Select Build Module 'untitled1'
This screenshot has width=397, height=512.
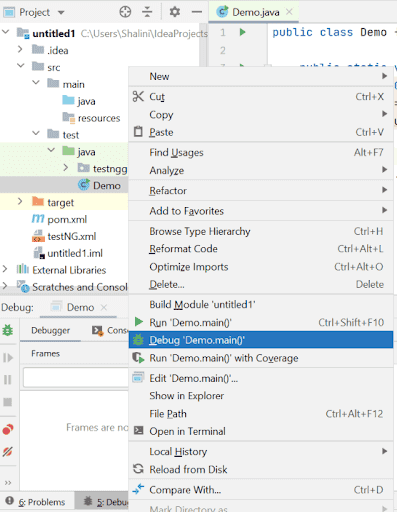click(261, 304)
